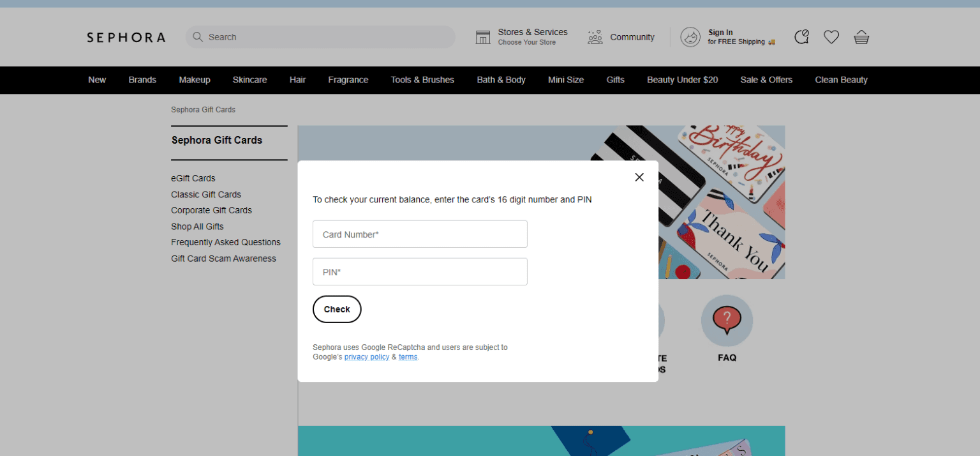Click the chat notification icon in header
The height and width of the screenshot is (456, 980).
[x=801, y=37]
